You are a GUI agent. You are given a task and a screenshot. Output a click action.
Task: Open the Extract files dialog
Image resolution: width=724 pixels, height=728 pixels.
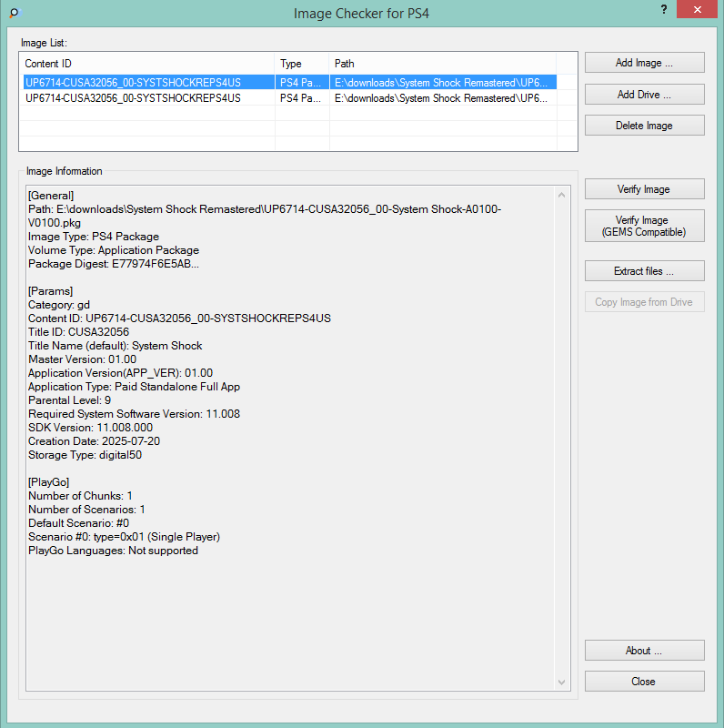click(x=644, y=271)
